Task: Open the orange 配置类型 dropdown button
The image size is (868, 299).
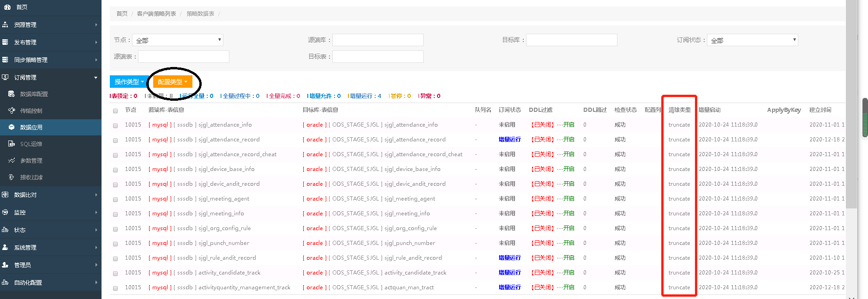Action: click(x=173, y=82)
